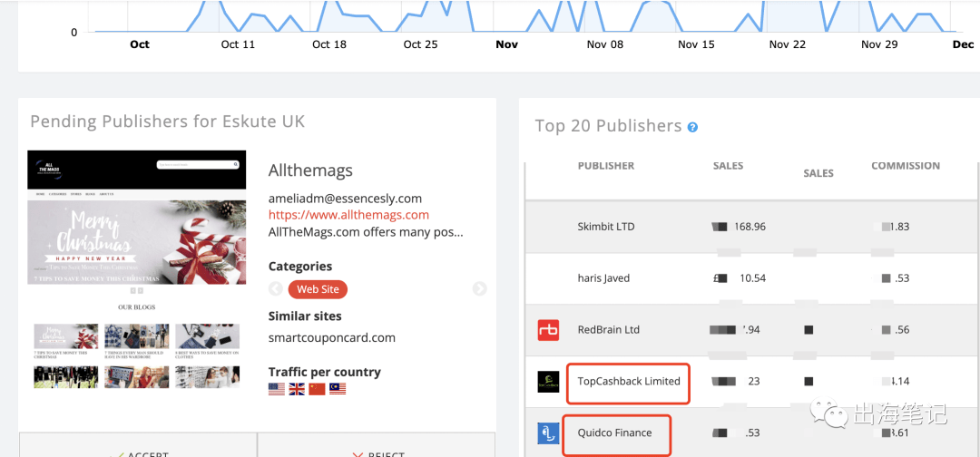Select the Skimbit LTD publisher row

[752, 227]
